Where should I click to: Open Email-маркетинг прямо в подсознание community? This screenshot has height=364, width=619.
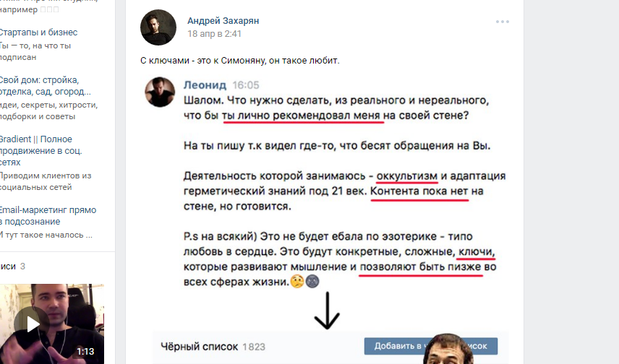tap(48, 216)
